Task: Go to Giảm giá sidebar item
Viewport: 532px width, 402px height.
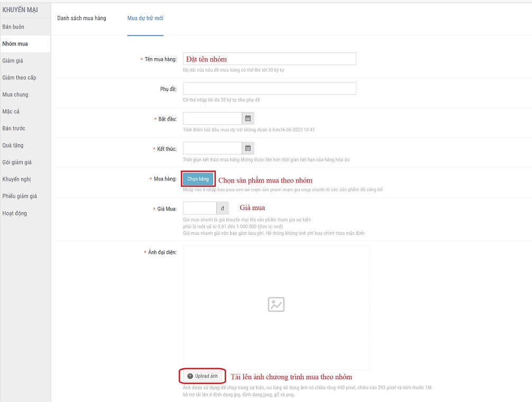Action: click(13, 61)
